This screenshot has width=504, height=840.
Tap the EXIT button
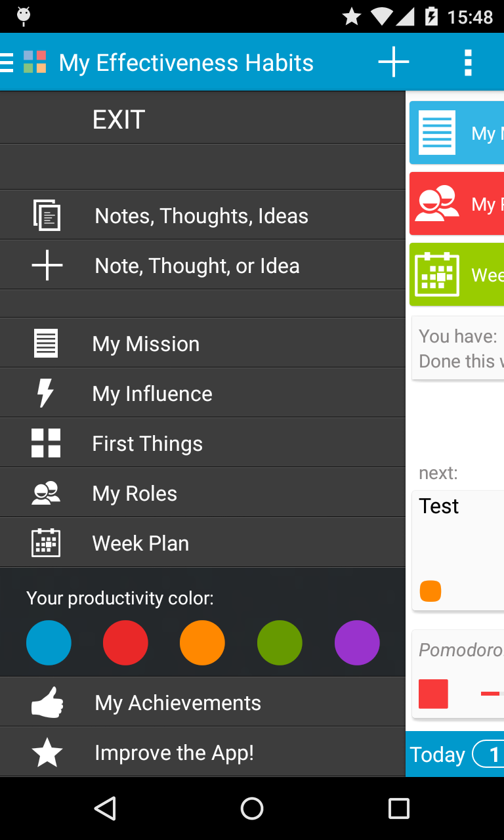[x=203, y=119]
